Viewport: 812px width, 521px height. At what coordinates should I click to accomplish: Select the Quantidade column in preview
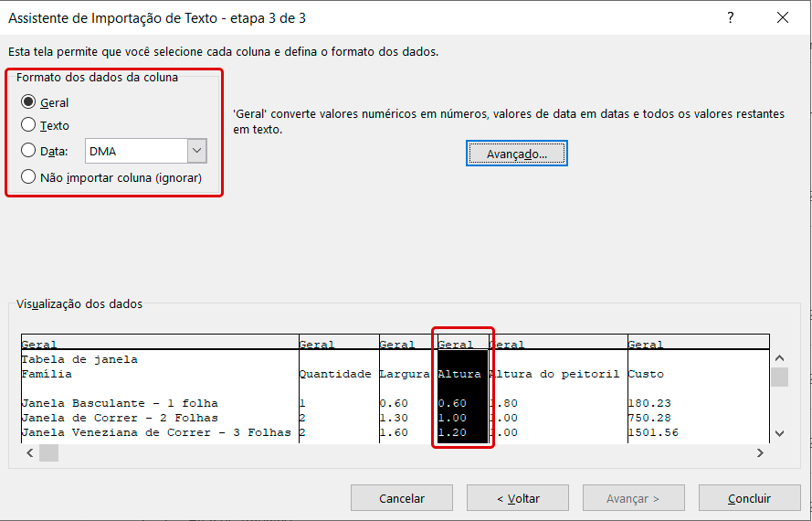(x=334, y=374)
